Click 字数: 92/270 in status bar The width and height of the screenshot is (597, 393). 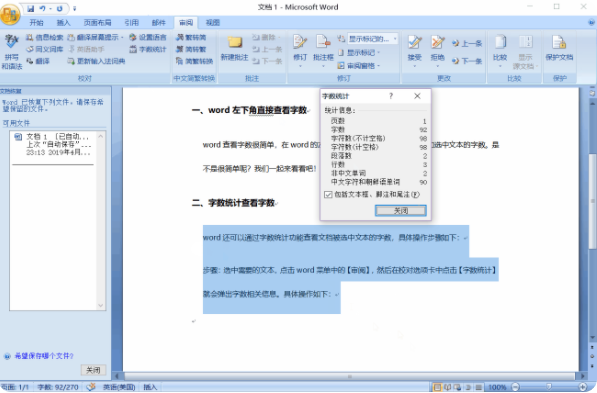point(58,387)
